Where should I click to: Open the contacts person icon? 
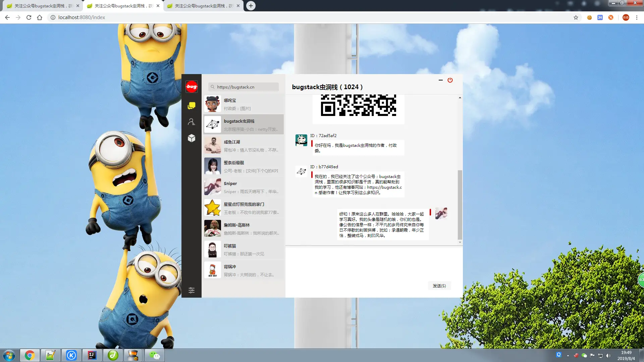[192, 122]
